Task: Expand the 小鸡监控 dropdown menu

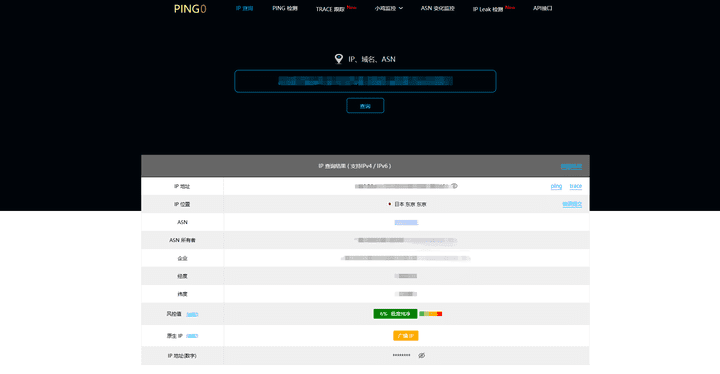Action: (x=388, y=8)
